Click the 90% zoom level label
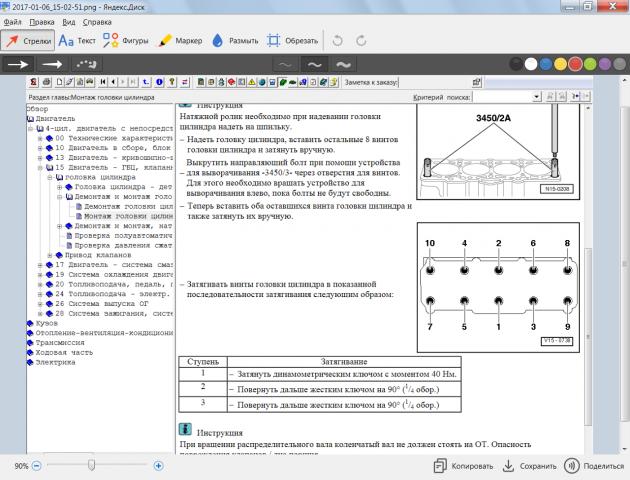This screenshot has height=480, width=630. (x=21, y=466)
